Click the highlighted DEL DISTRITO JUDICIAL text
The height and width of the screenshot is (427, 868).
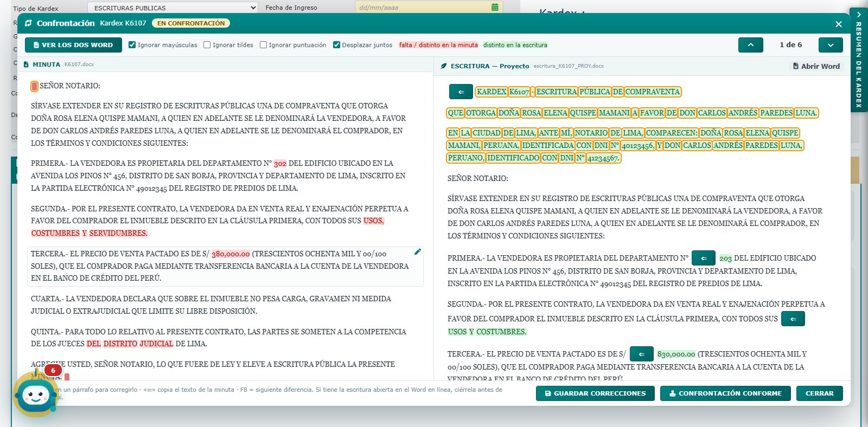[130, 344]
